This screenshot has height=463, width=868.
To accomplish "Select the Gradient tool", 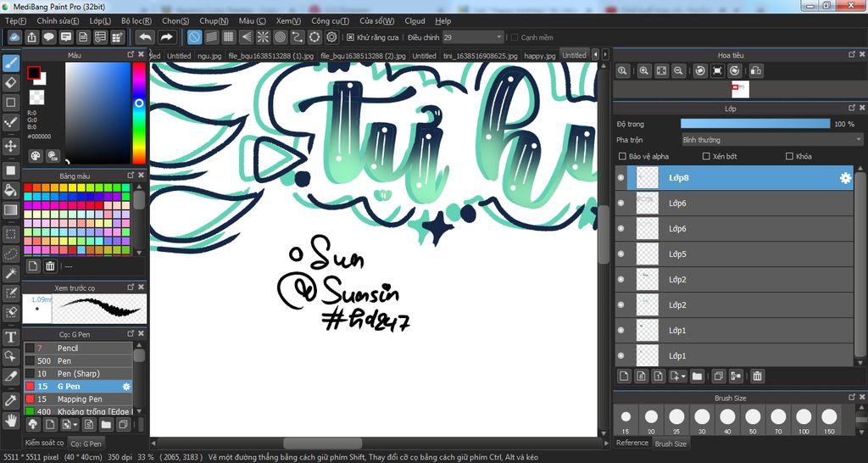I will click(x=10, y=210).
